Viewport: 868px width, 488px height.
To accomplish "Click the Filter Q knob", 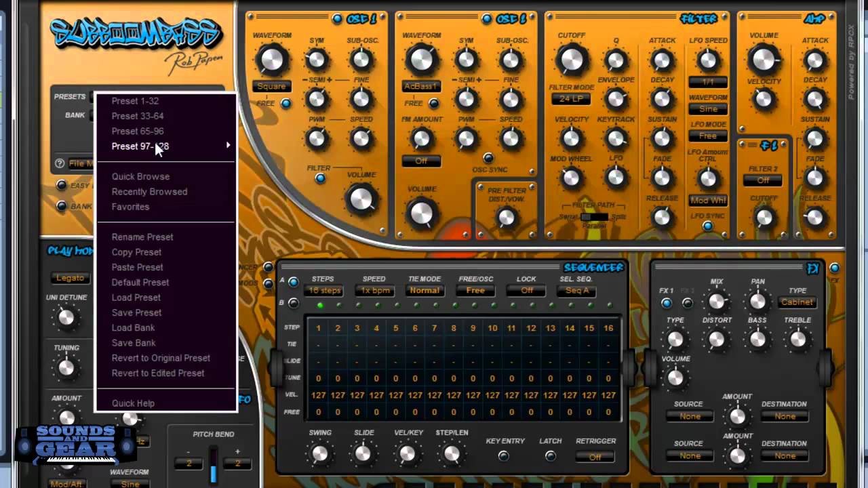I will 616,60.
